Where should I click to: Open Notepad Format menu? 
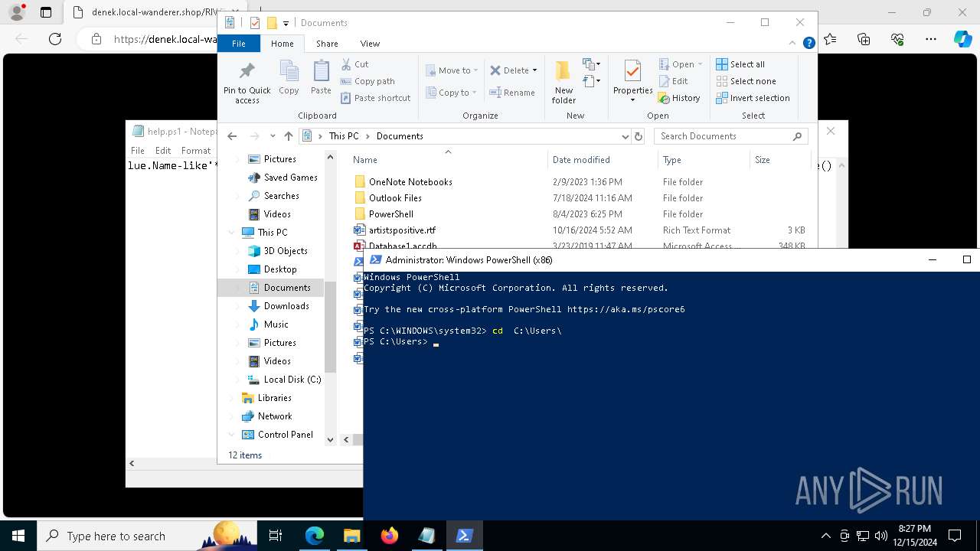[196, 151]
